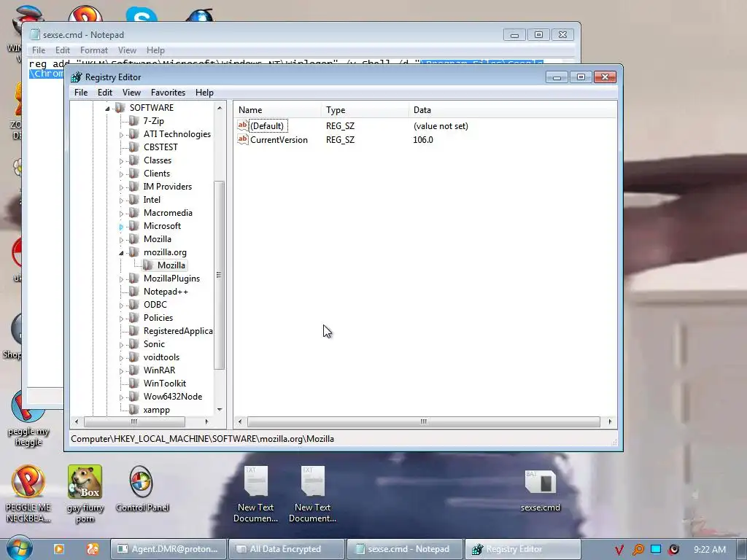Select first New Text Document desktop icon
Image resolution: width=747 pixels, height=560 pixels.
point(256,481)
